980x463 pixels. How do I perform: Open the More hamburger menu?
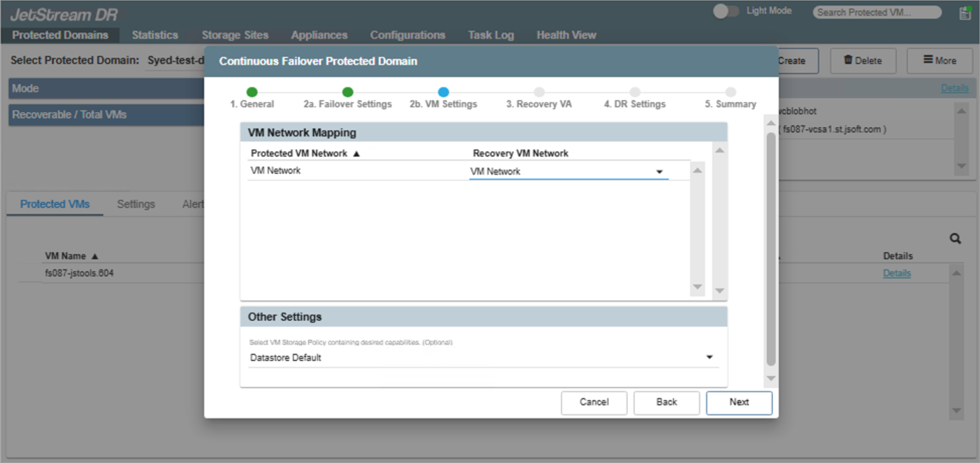tap(940, 61)
